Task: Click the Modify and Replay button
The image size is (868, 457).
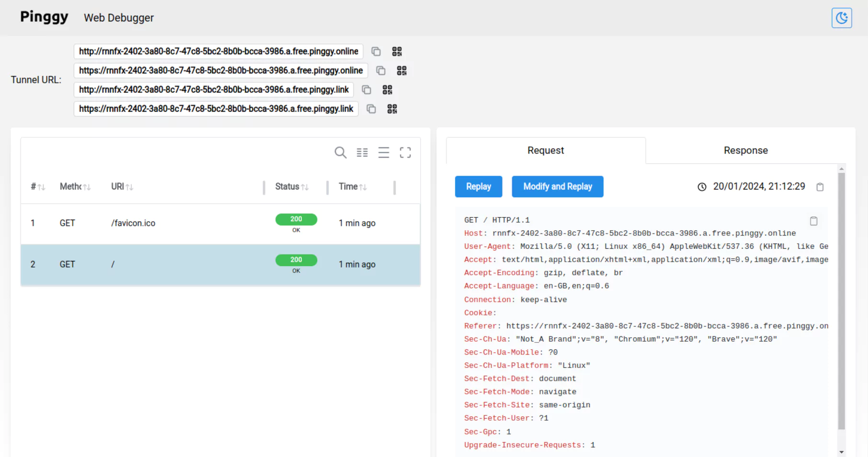Action: pos(558,187)
